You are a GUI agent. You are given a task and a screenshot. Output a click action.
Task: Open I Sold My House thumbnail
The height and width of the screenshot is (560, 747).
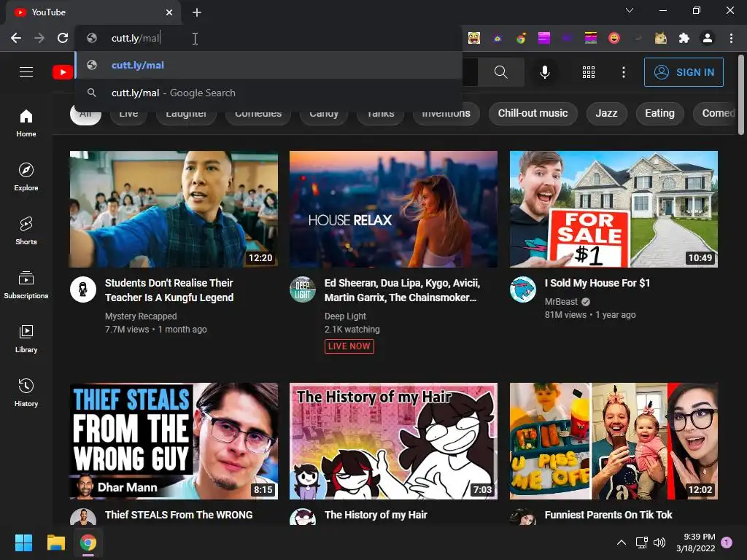coord(614,209)
